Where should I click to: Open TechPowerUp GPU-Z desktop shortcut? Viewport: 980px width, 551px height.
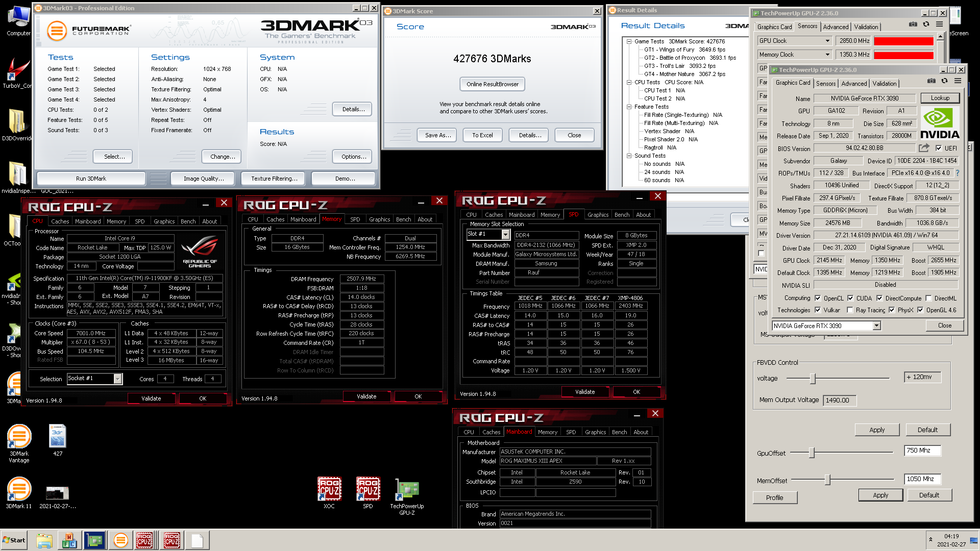(x=407, y=496)
